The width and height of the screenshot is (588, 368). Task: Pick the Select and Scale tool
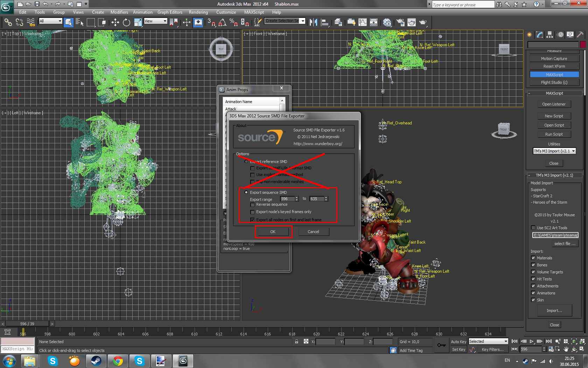pos(138,22)
